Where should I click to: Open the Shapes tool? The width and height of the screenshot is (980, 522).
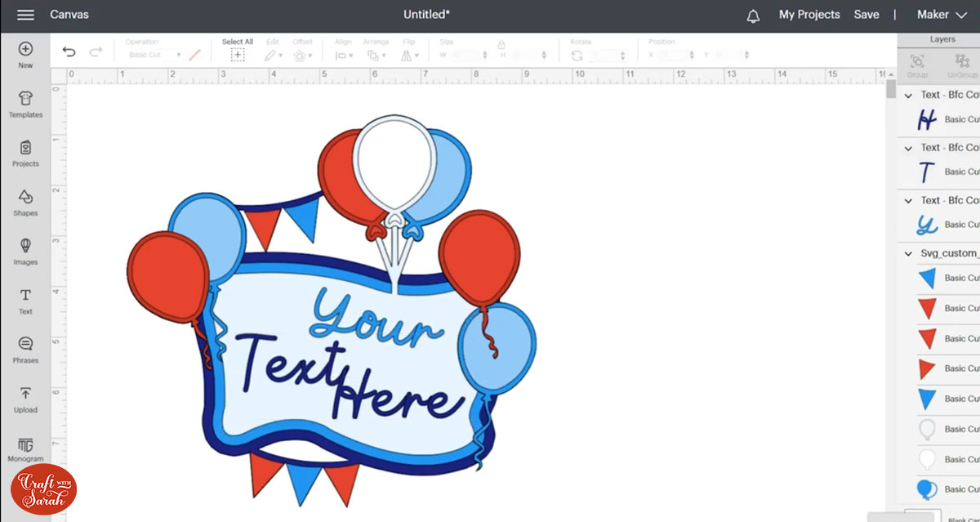25,202
